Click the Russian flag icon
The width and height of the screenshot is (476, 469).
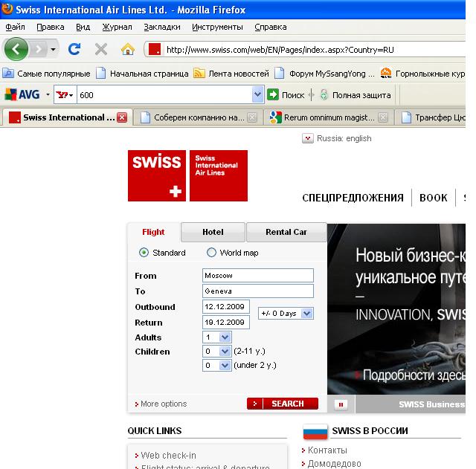pyautogui.click(x=315, y=431)
